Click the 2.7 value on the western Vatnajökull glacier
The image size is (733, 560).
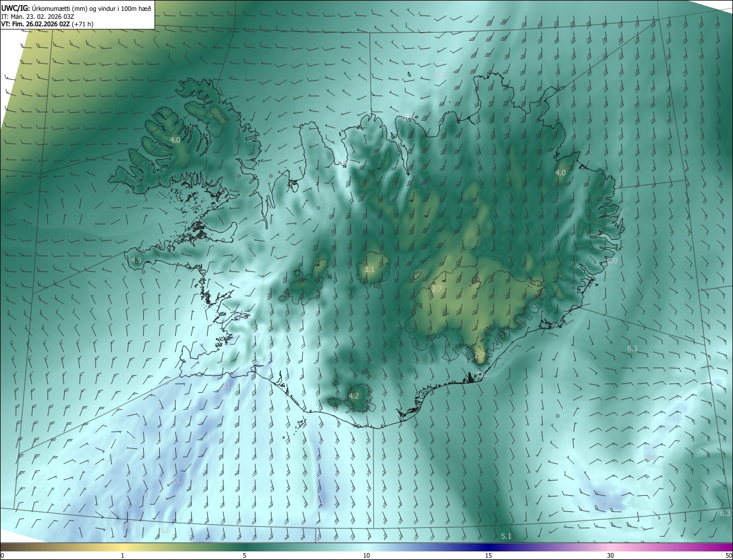coord(437,289)
